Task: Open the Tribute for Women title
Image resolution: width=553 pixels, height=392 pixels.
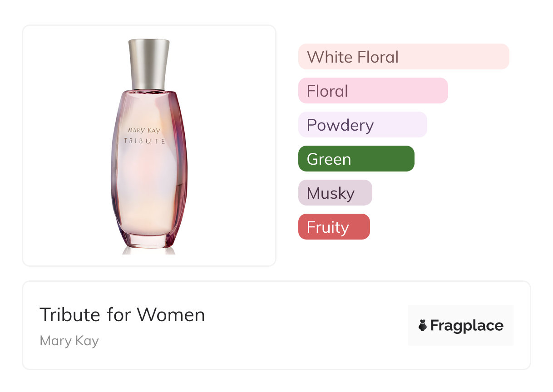Action: [122, 315]
